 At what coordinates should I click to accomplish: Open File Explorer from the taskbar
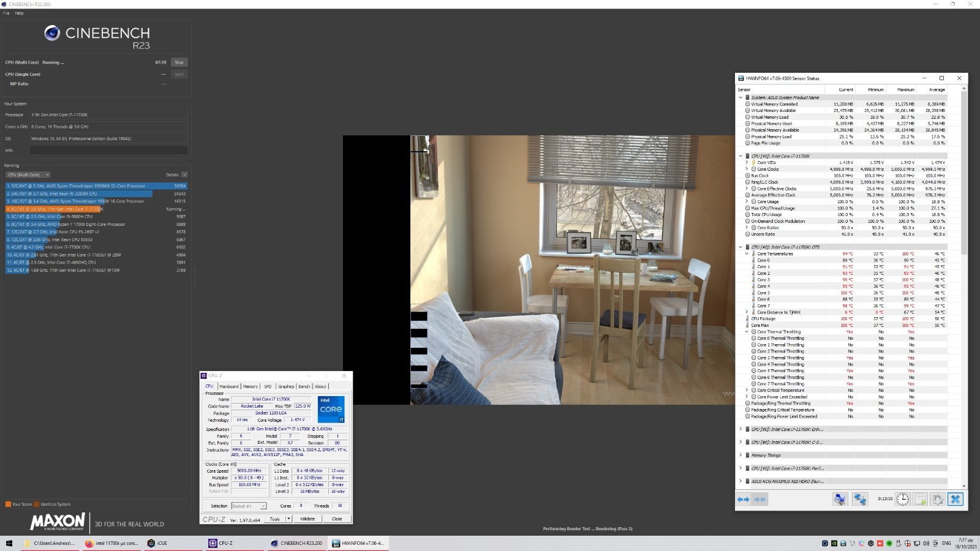[x=50, y=543]
